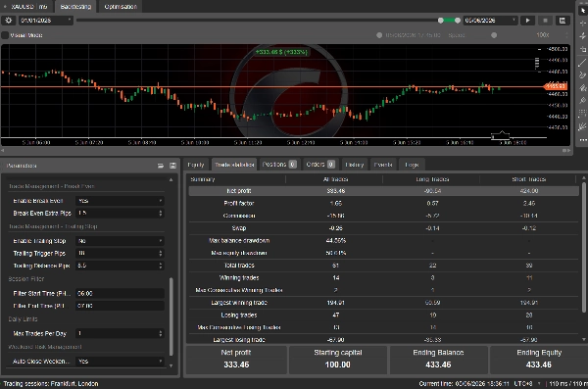The width and height of the screenshot is (588, 389).
Task: Click the visual playback position handle
Action: pos(379,35)
